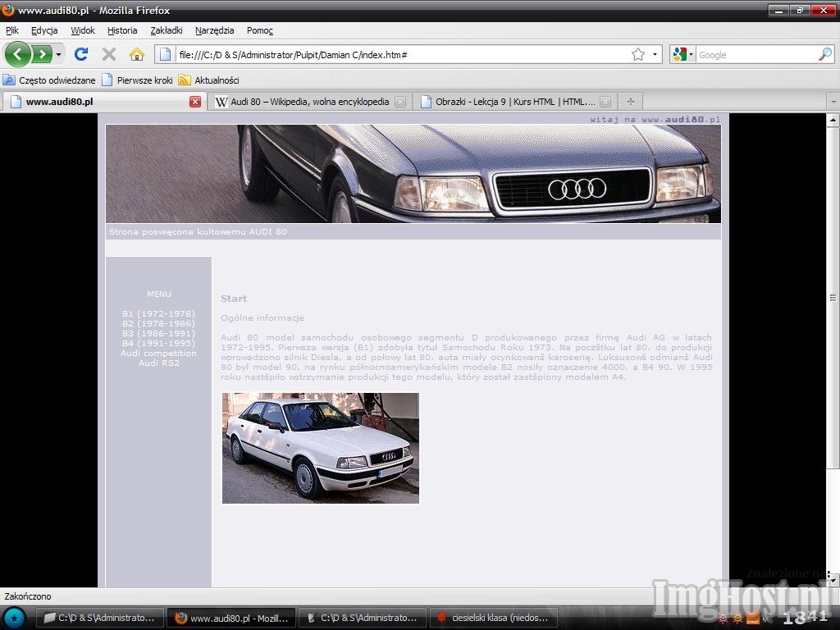Open the Zakładki menu
The width and height of the screenshot is (840, 630).
[166, 30]
